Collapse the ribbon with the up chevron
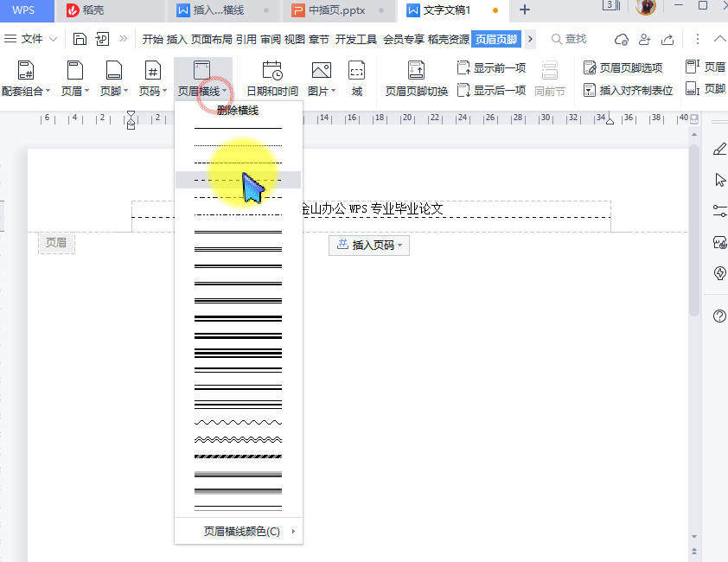Screen dimensions: 728x562 [x=719, y=39]
